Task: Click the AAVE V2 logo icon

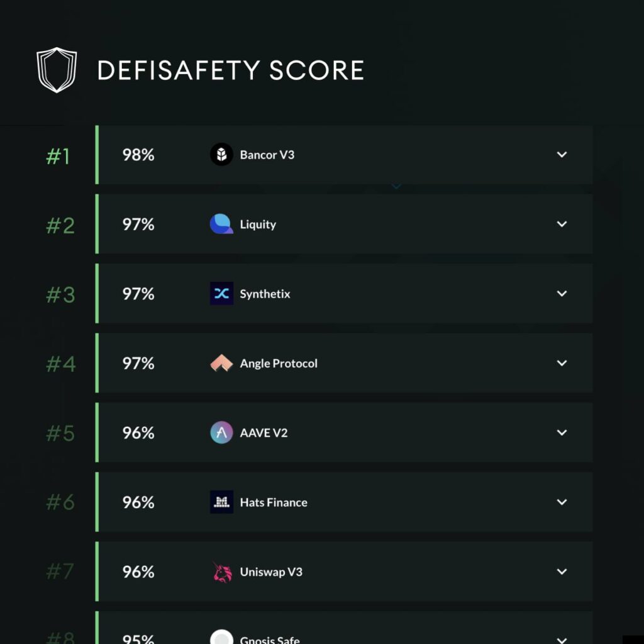Action: click(221, 433)
